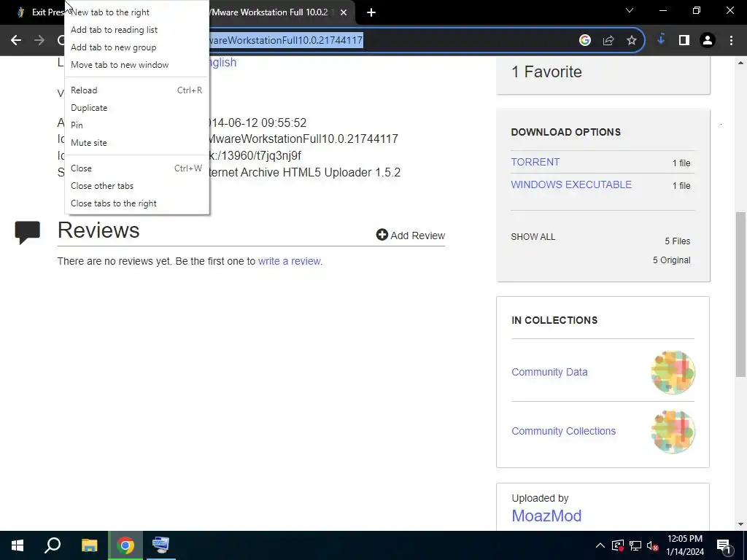This screenshot has height=560, width=747.
Task: Open the computer app in taskbar
Action: tap(160, 545)
